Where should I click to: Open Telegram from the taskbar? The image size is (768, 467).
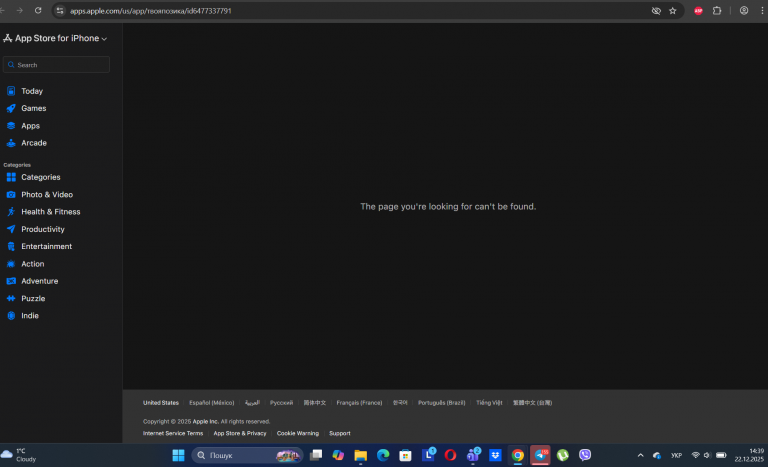pyautogui.click(x=540, y=456)
